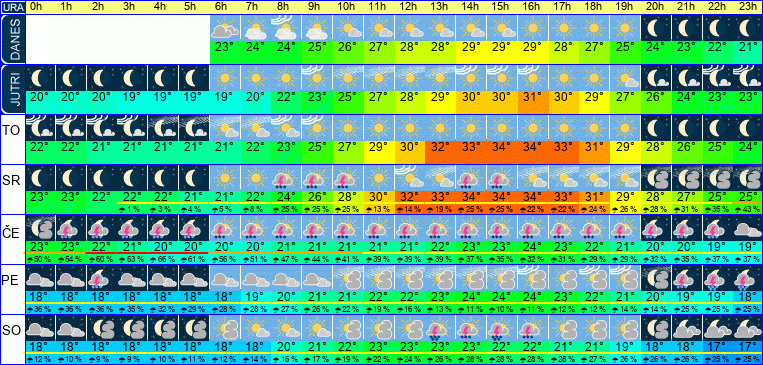Click the 12h column header
The height and width of the screenshot is (365, 763).
(x=408, y=7)
